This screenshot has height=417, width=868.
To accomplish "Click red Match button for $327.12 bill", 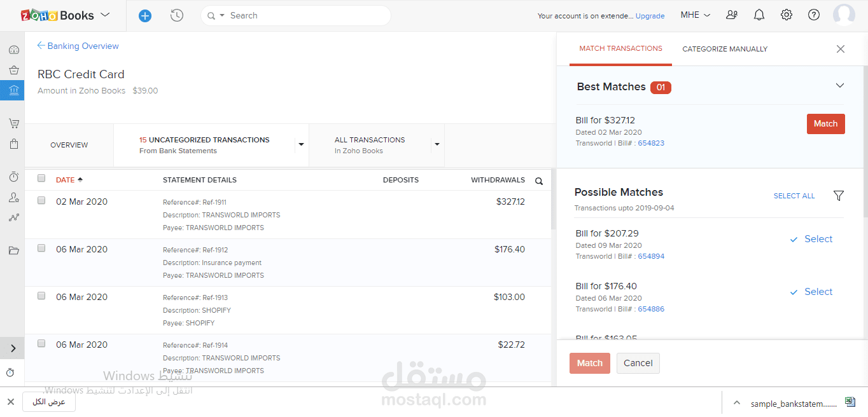I will 825,124.
